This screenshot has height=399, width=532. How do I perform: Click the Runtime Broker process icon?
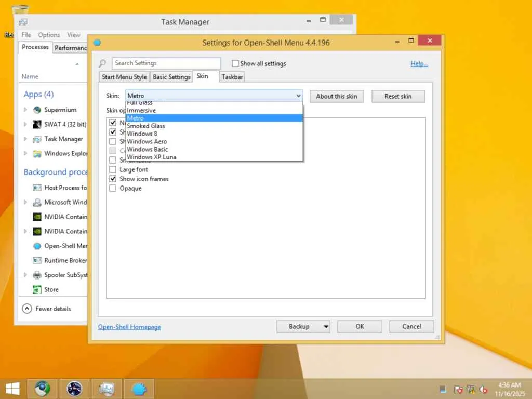[37, 261]
